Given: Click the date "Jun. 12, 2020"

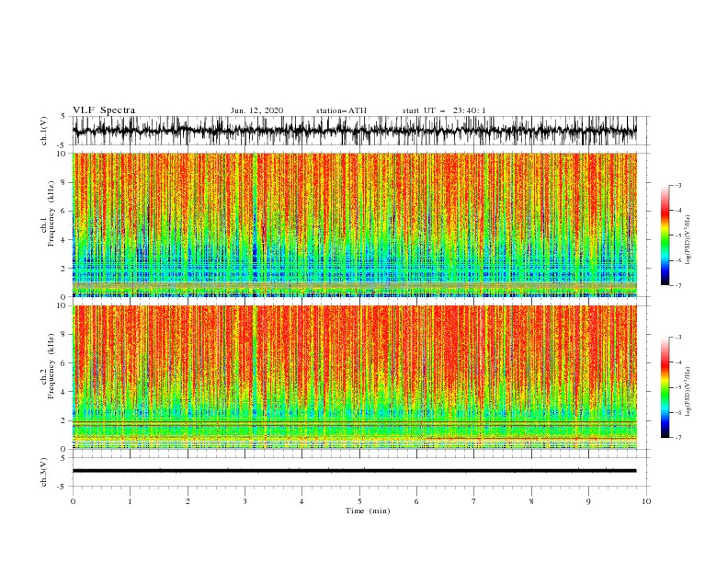Looking at the screenshot, I should pos(256,110).
